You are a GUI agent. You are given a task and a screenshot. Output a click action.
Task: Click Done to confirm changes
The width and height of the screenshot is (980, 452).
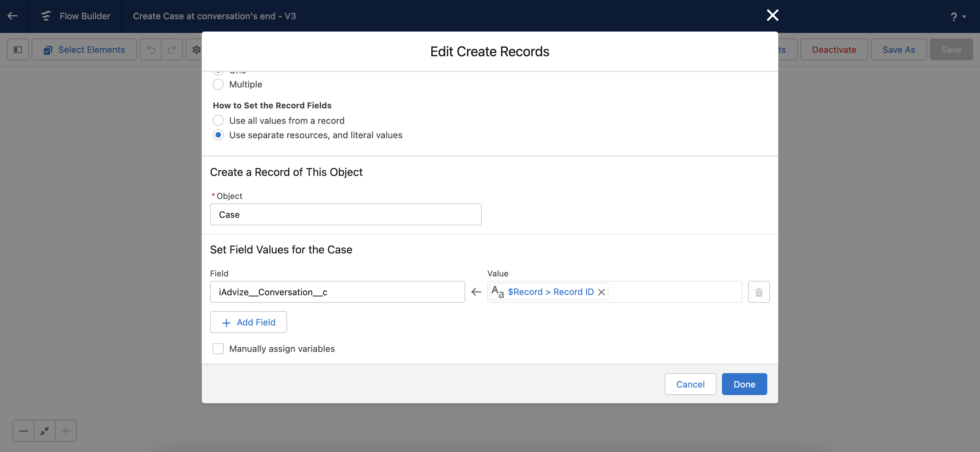pyautogui.click(x=744, y=384)
